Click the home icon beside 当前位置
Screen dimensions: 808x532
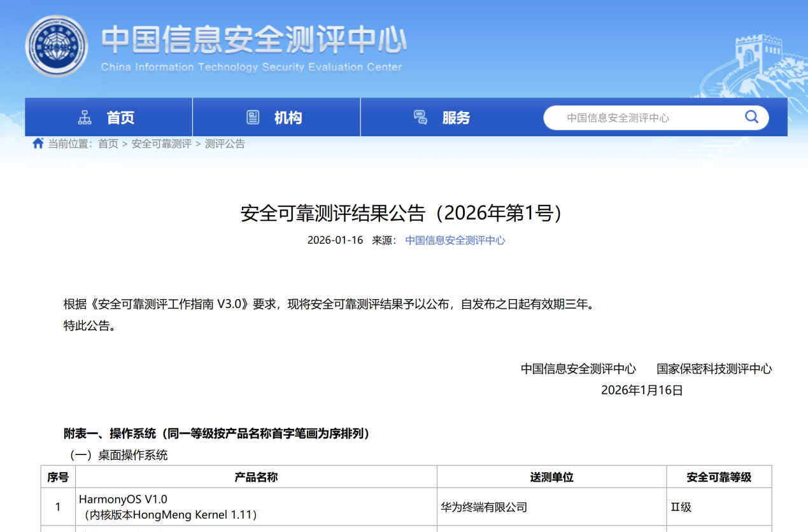(x=38, y=143)
